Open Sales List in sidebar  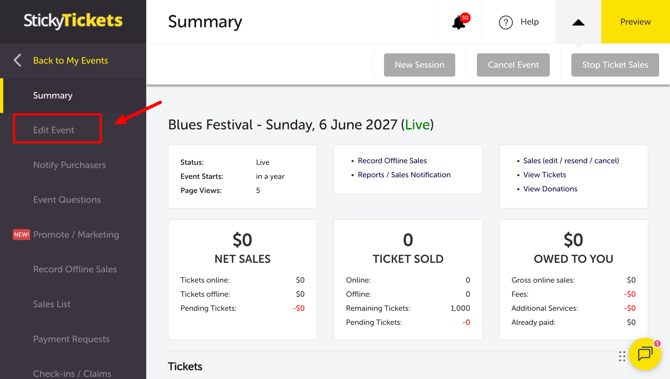(x=52, y=304)
